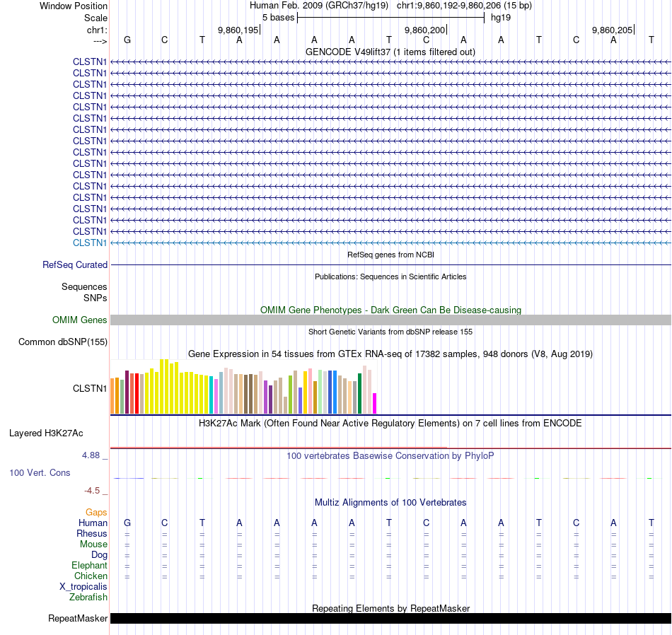Click the Layered H3K27Ac track label

tap(46, 433)
